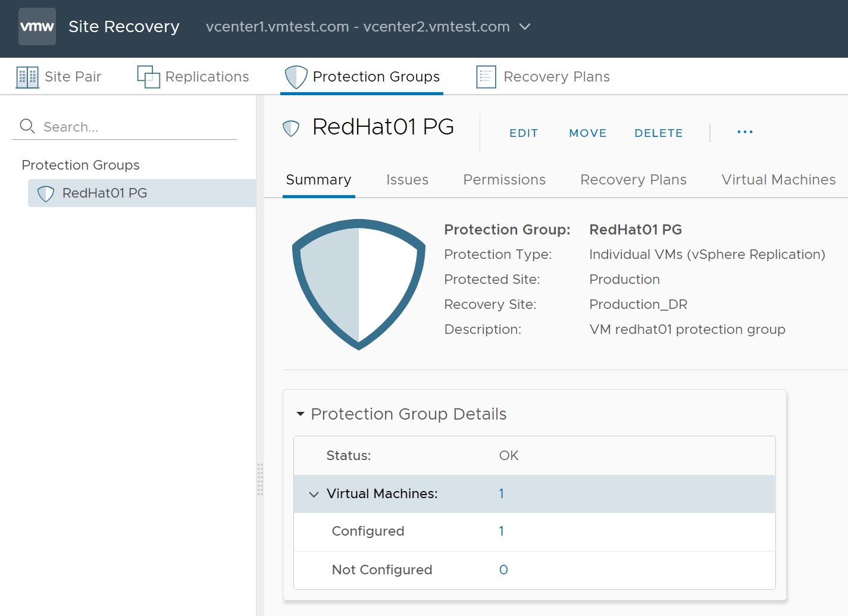The height and width of the screenshot is (616, 848).
Task: Click the Protected Site value Production
Action: click(x=624, y=280)
